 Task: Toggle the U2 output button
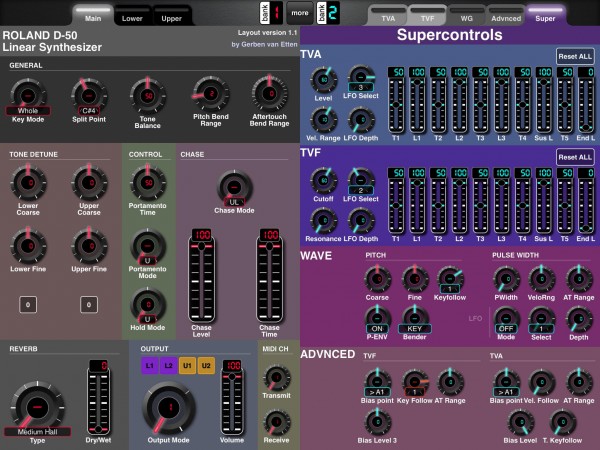tap(206, 365)
